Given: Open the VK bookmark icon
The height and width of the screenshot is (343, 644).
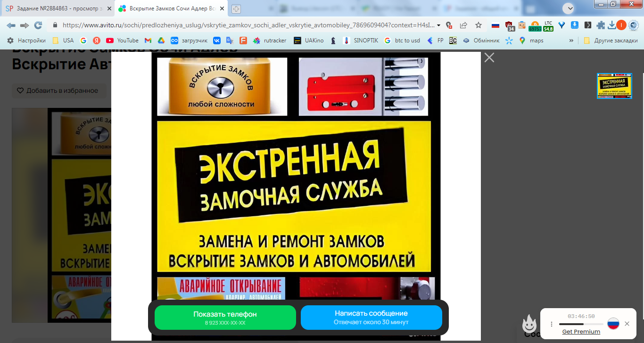Looking at the screenshot, I should tap(217, 41).
